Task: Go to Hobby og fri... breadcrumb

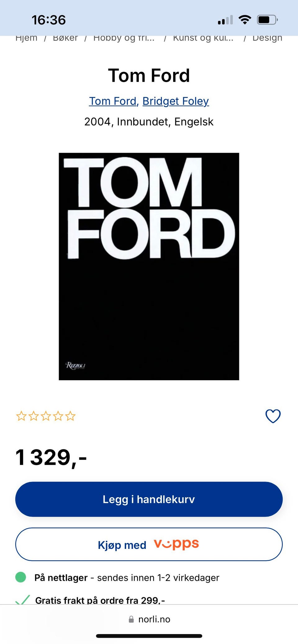Action: (124, 38)
